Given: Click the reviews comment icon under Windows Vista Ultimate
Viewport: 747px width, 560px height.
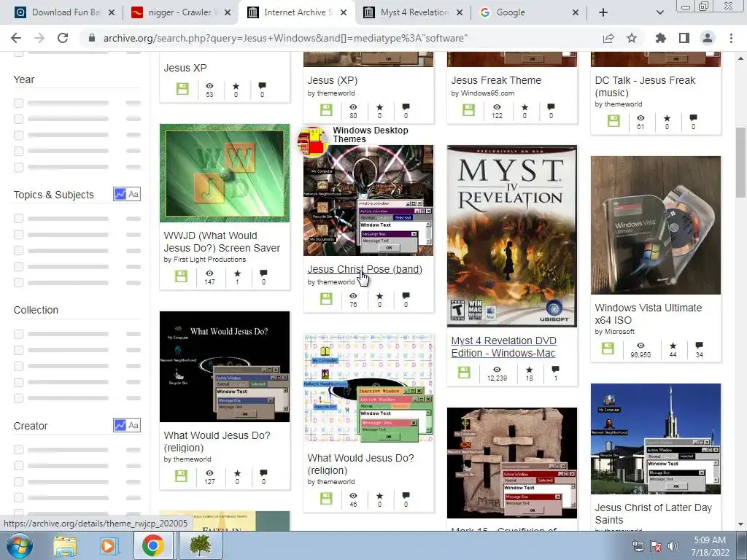Looking at the screenshot, I should tap(699, 345).
